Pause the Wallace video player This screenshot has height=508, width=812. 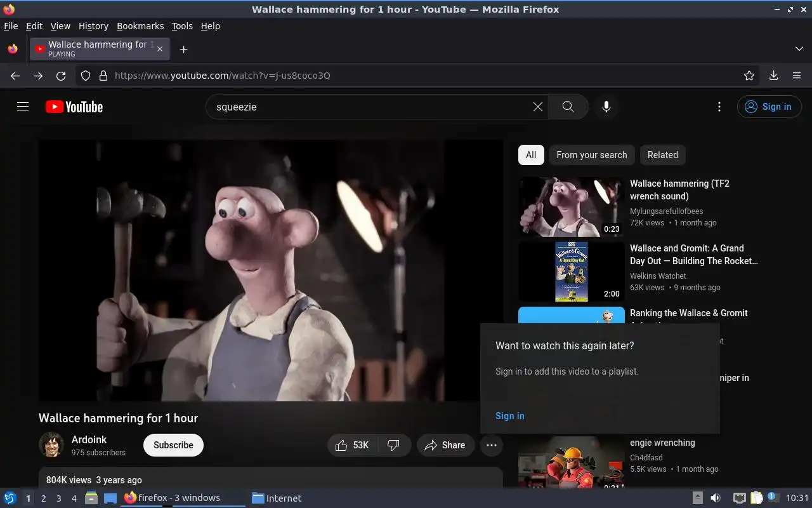coord(271,271)
